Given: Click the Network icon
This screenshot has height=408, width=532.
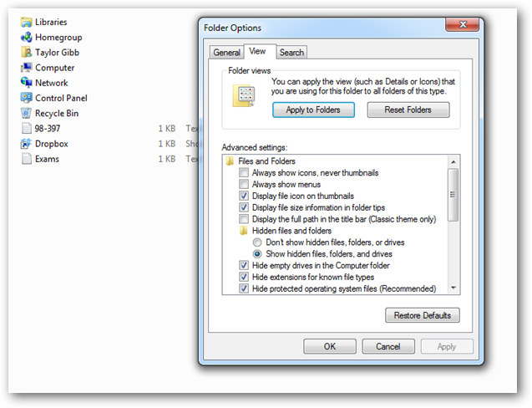Looking at the screenshot, I should pyautogui.click(x=26, y=83).
